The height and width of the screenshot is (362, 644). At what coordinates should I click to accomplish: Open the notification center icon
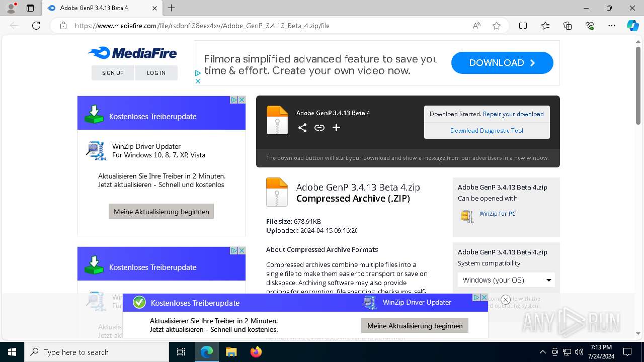tap(627, 352)
